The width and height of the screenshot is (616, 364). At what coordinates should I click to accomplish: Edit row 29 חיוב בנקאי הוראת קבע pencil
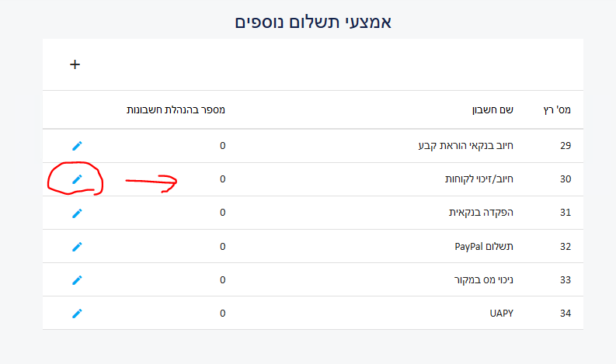coord(77,146)
